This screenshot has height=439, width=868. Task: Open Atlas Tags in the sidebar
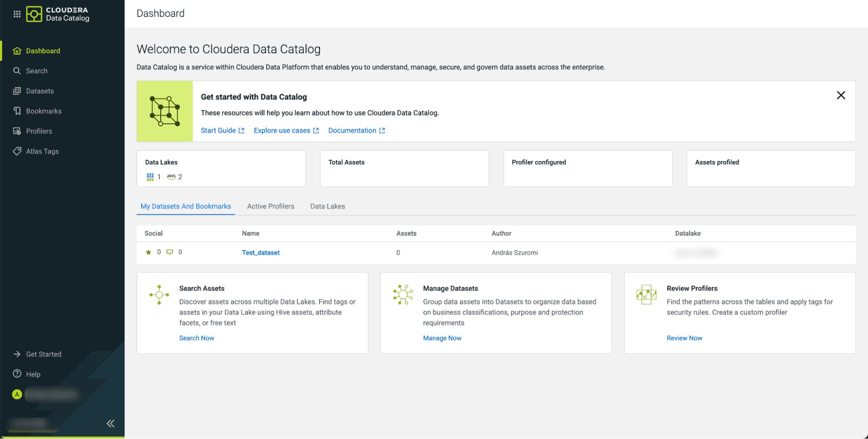[x=42, y=151]
